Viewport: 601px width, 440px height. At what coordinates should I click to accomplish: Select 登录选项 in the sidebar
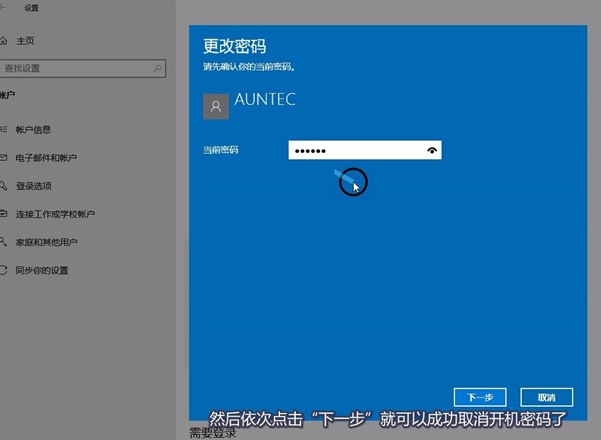pyautogui.click(x=33, y=186)
